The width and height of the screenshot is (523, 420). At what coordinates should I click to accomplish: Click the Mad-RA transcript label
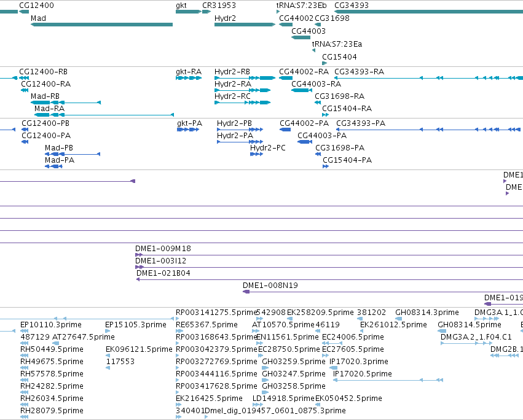49,109
